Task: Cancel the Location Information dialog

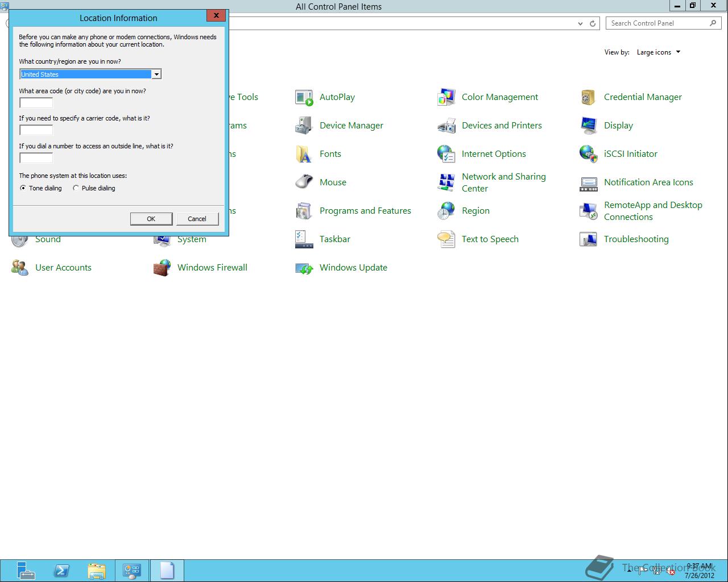Action: [197, 219]
